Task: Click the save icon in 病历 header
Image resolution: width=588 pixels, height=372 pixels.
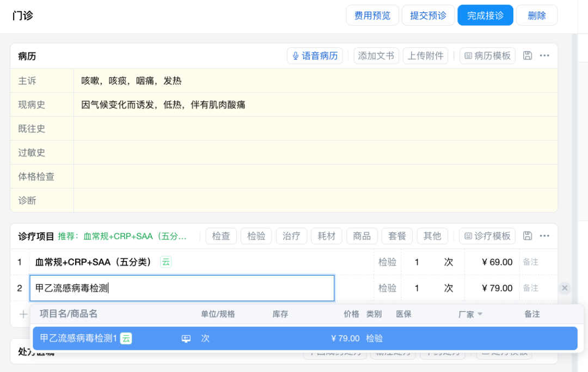Action: 527,55
